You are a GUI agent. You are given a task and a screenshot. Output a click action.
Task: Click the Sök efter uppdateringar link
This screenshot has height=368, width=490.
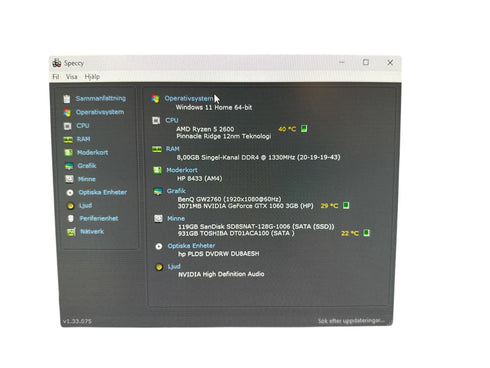(x=351, y=321)
